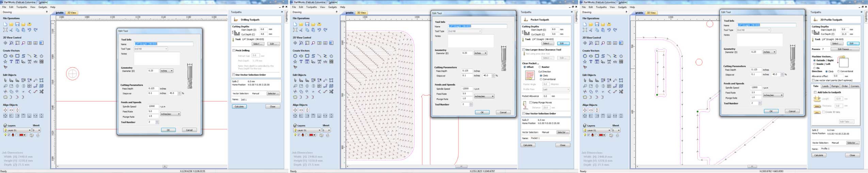Click Tool Number stepper in middle Edit Tool dialog
Screen dimensions: 868x173
[471, 104]
